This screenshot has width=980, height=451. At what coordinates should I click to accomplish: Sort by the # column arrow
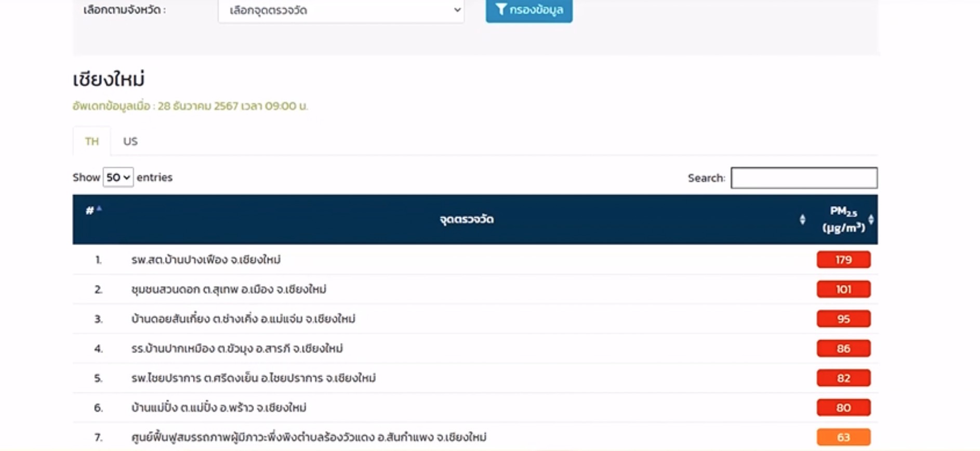pyautogui.click(x=99, y=209)
